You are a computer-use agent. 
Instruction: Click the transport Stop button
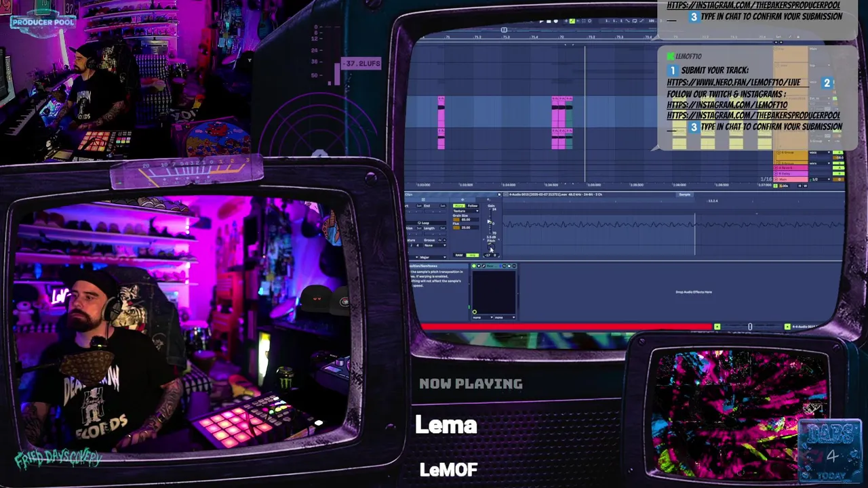click(549, 22)
